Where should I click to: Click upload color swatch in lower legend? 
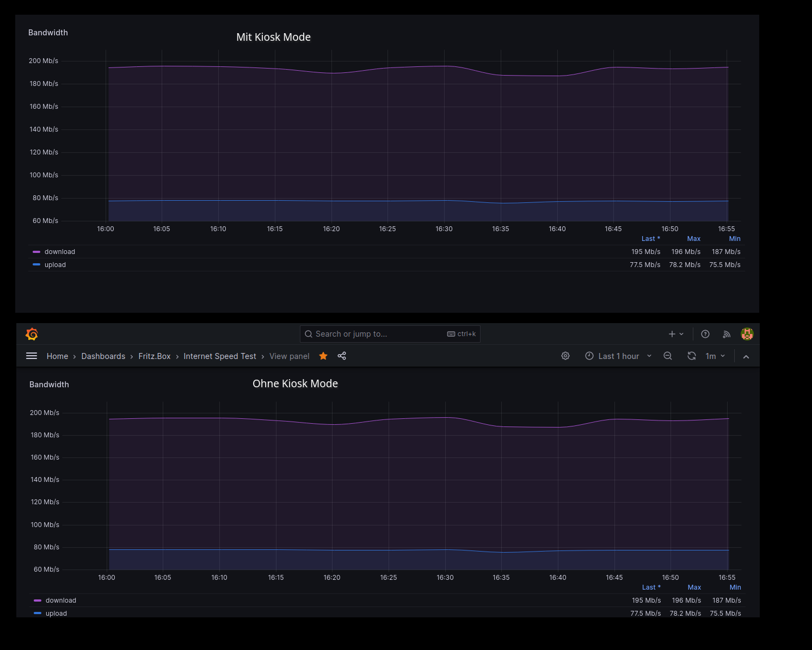tap(38, 614)
